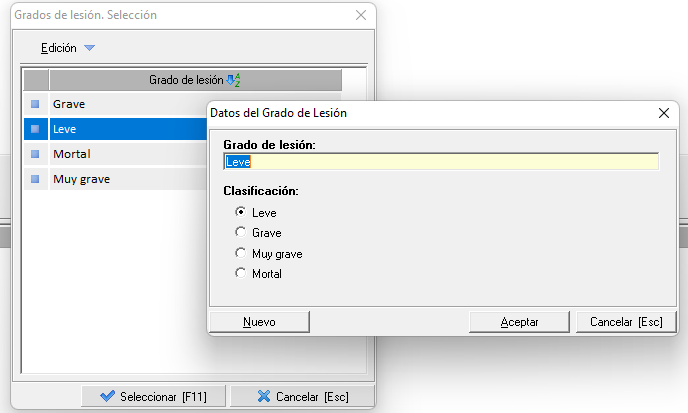The height and width of the screenshot is (413, 688).
Task: Click the blue square icon beside Leve
Action: tap(36, 129)
